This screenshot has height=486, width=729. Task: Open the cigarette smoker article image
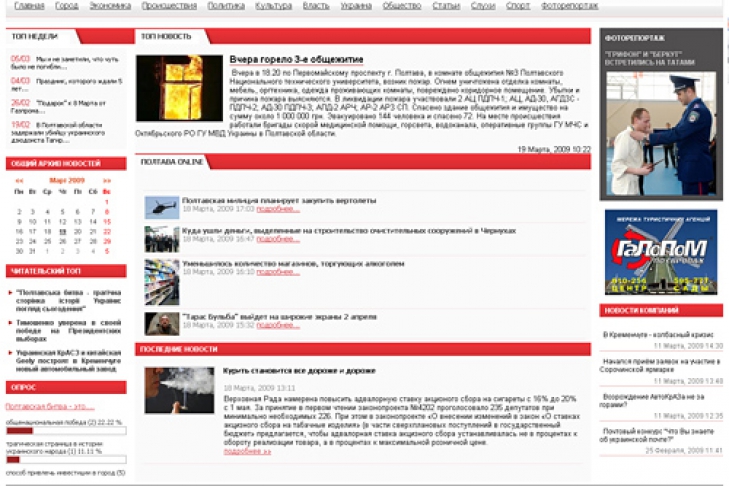click(x=179, y=389)
